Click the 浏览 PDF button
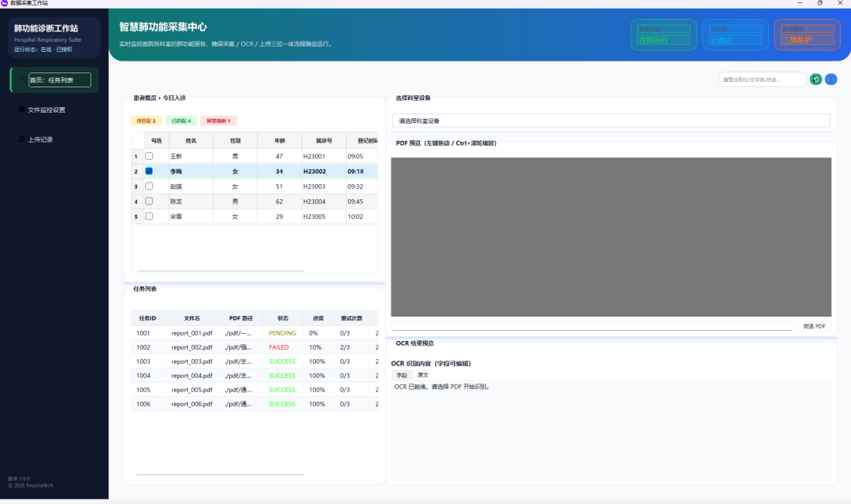The image size is (851, 504). (x=814, y=326)
